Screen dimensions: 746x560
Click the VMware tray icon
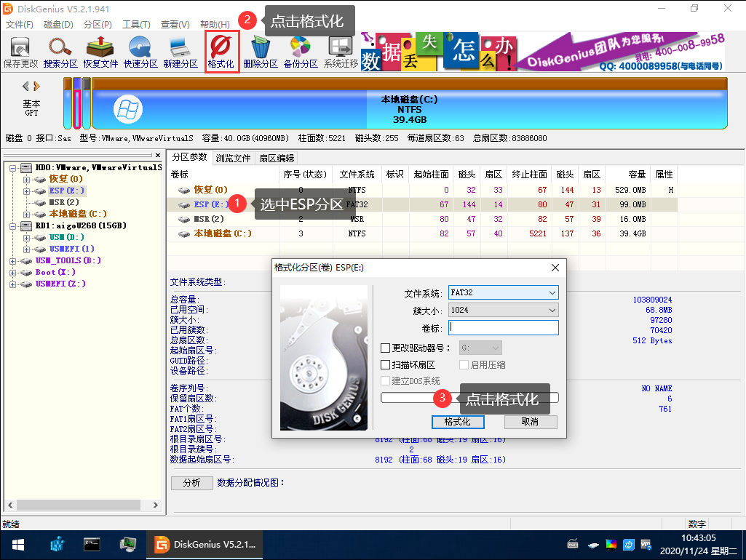(646, 544)
